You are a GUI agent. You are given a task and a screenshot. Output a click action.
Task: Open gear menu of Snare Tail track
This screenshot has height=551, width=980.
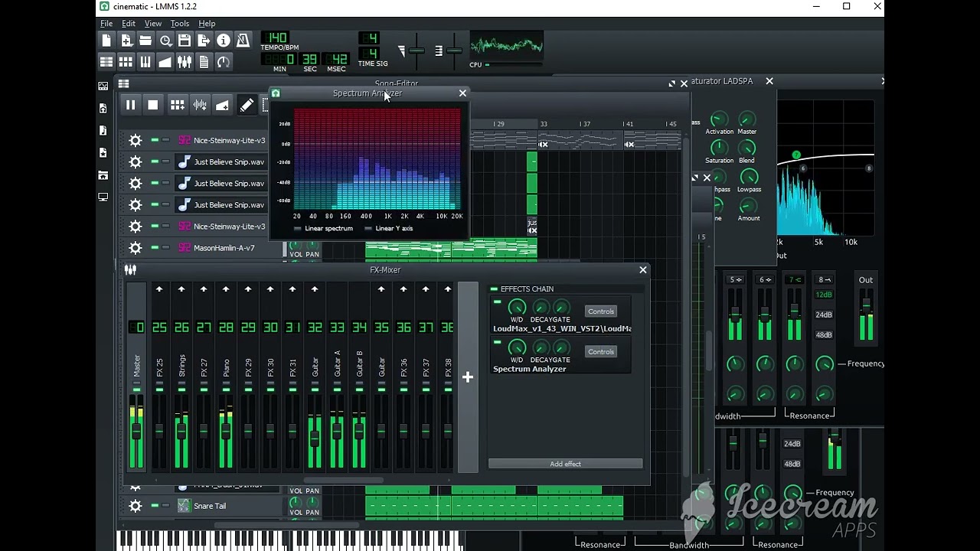tap(136, 506)
